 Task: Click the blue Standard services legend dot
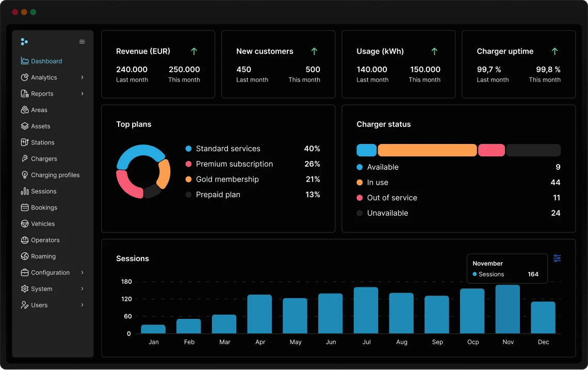click(x=189, y=149)
